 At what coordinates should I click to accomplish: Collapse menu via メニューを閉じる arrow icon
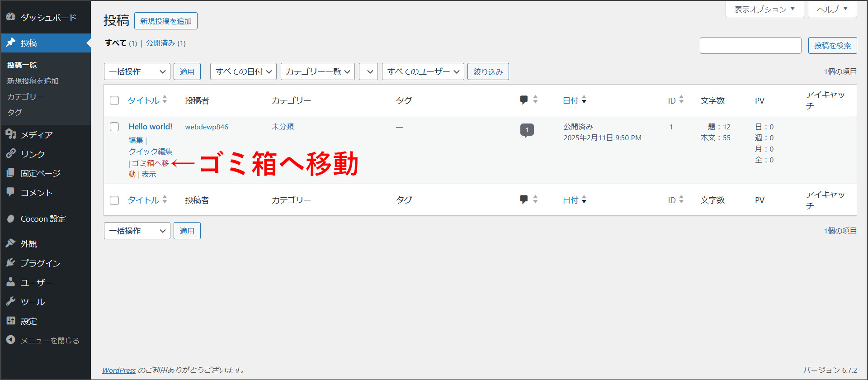click(x=11, y=340)
